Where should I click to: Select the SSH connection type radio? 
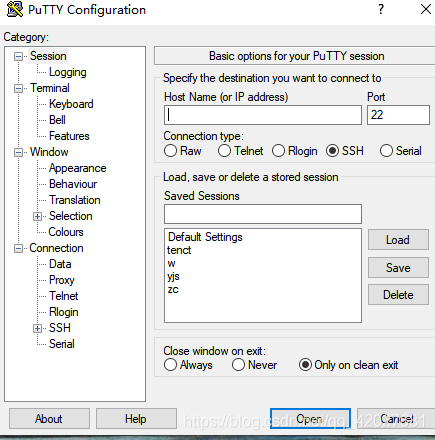click(x=332, y=151)
